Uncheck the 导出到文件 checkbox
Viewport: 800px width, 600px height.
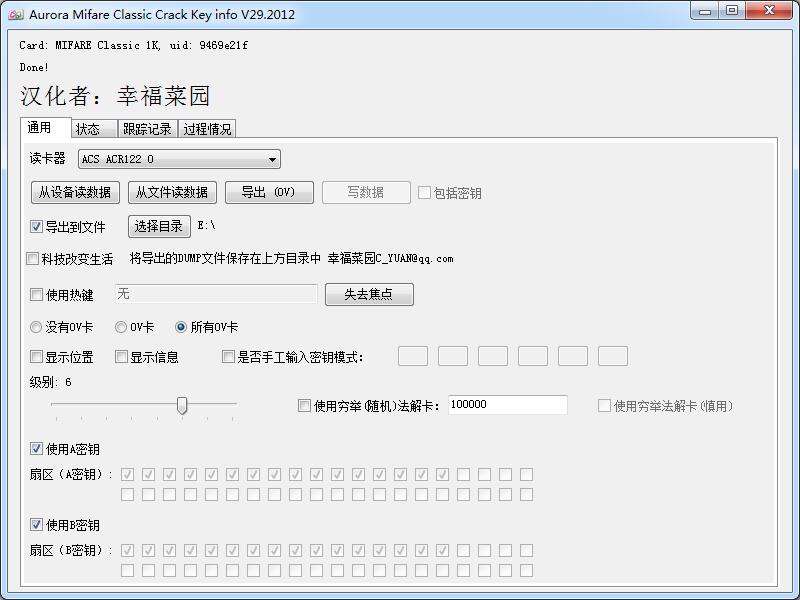(37, 227)
